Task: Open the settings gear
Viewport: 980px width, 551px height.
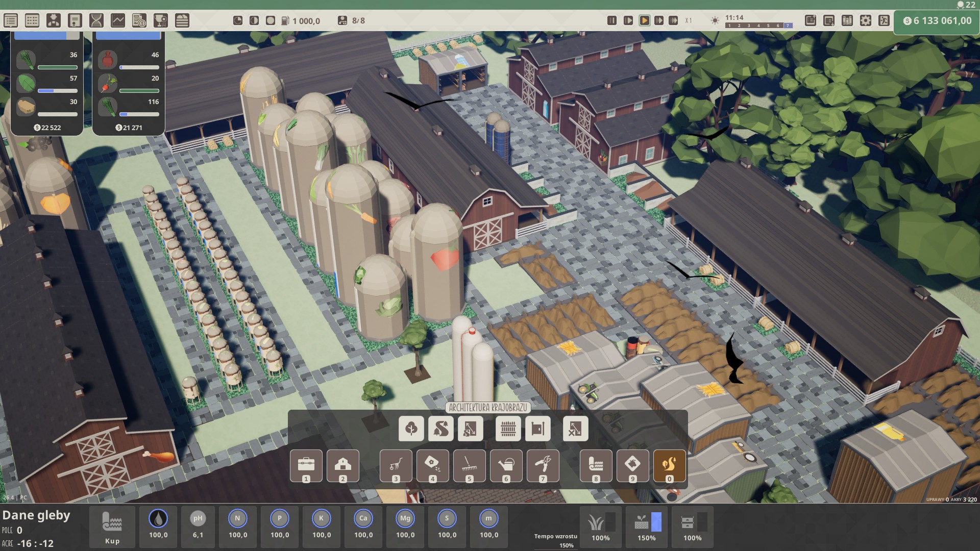Action: (865, 20)
